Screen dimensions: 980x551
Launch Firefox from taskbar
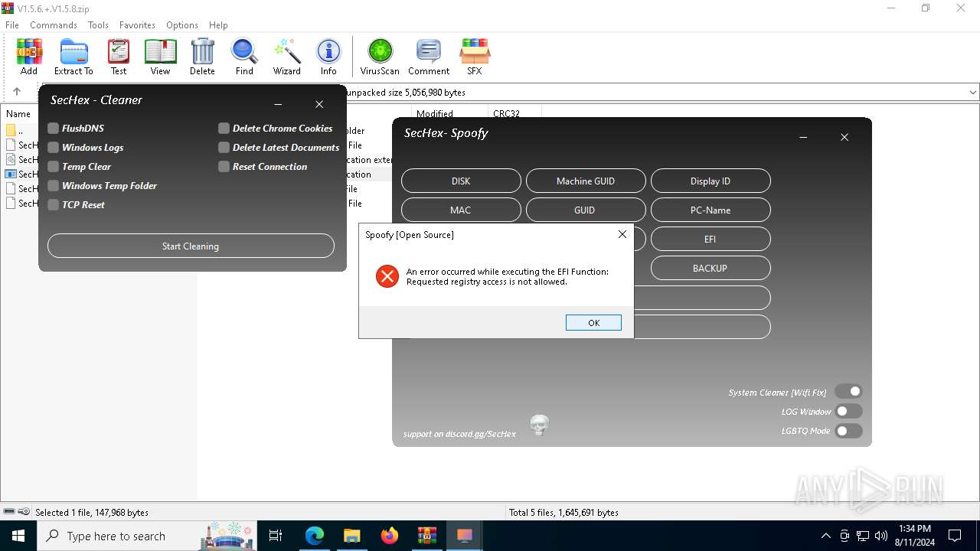tap(390, 536)
